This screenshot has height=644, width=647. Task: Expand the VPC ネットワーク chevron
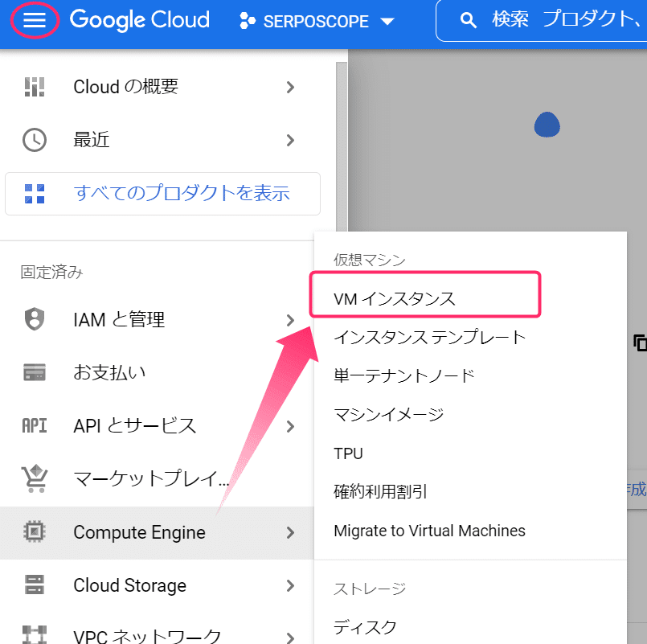pyautogui.click(x=290, y=638)
